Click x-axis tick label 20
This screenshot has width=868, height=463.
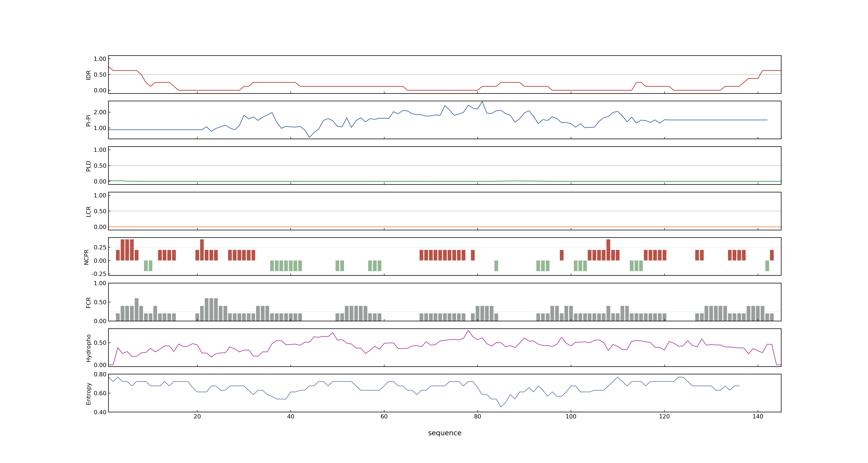click(197, 416)
